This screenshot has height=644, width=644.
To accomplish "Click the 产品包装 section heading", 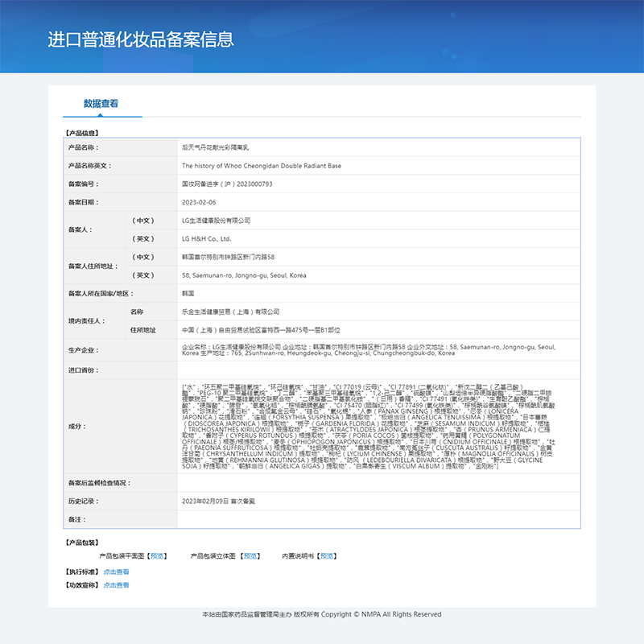I will (x=82, y=543).
